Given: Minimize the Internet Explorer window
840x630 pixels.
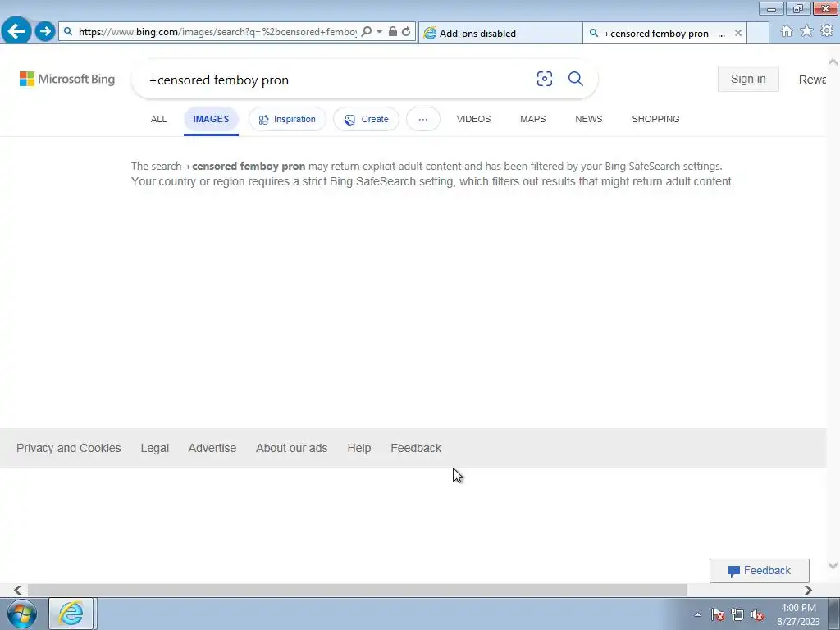Looking at the screenshot, I should tap(771, 8).
